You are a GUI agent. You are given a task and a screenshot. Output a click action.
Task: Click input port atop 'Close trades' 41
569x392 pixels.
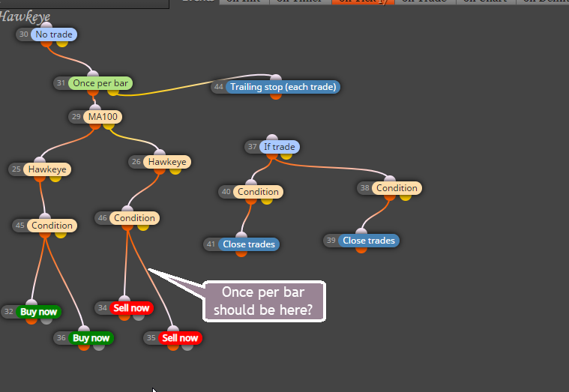[241, 235]
